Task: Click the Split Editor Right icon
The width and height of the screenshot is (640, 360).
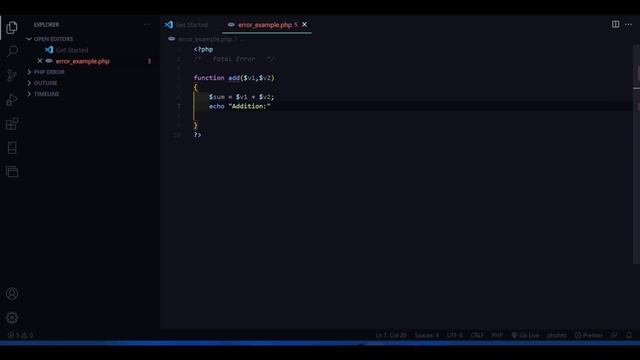Action: point(616,24)
